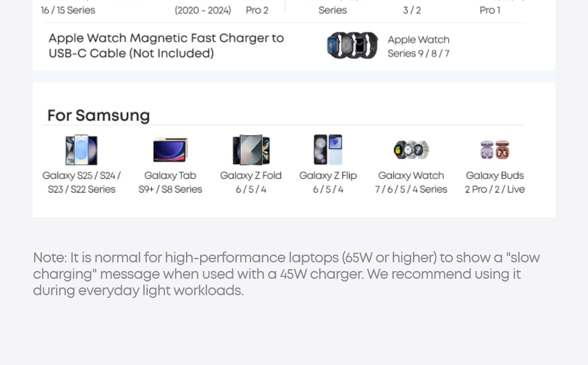The height and width of the screenshot is (365, 588).
Task: Click the 'For Samsung' heading
Action: 98,115
